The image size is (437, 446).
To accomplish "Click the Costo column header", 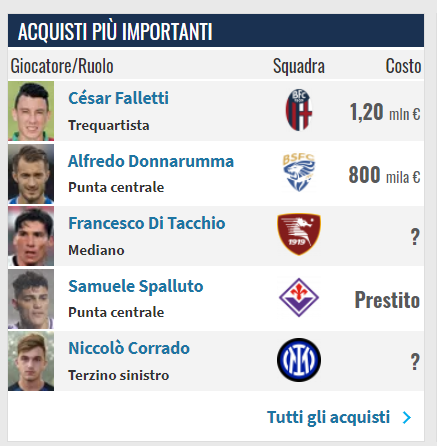I will point(403,66).
